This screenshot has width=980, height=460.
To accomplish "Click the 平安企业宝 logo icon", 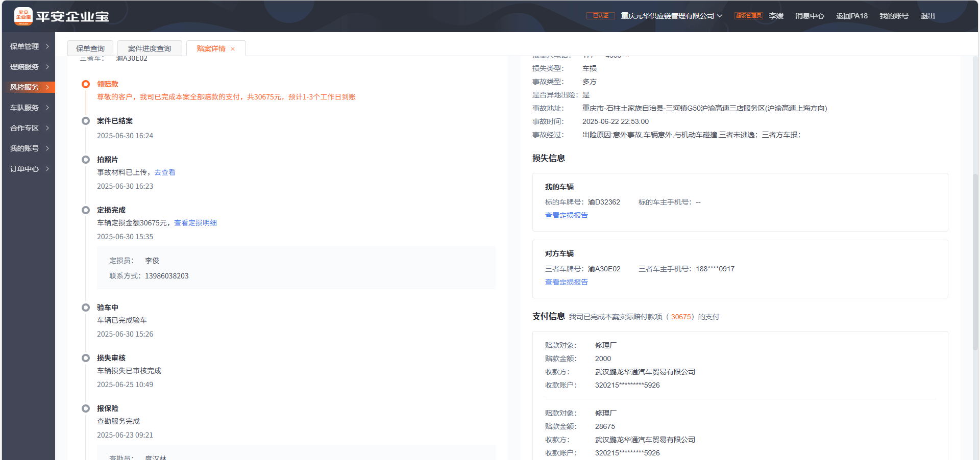I will tap(23, 16).
